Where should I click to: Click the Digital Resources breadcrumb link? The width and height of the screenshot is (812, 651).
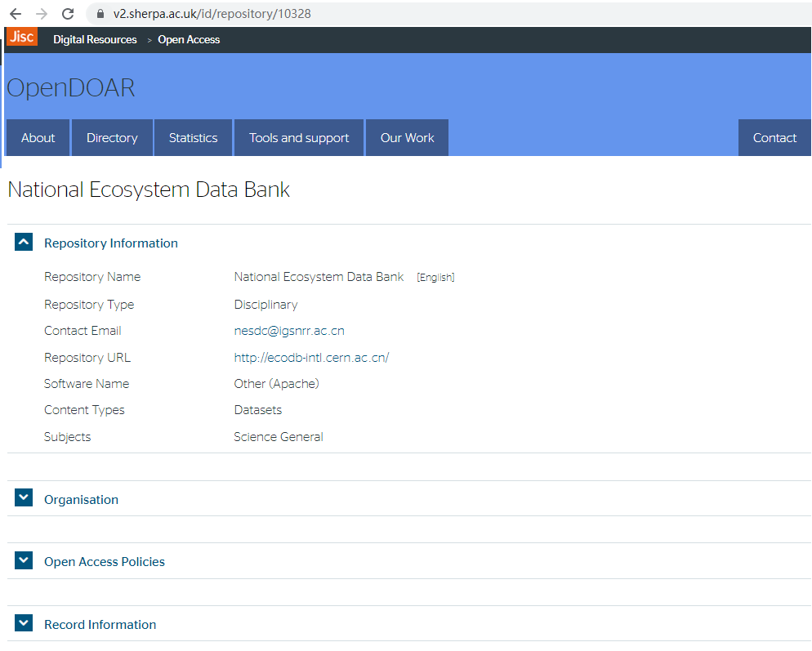pyautogui.click(x=95, y=40)
